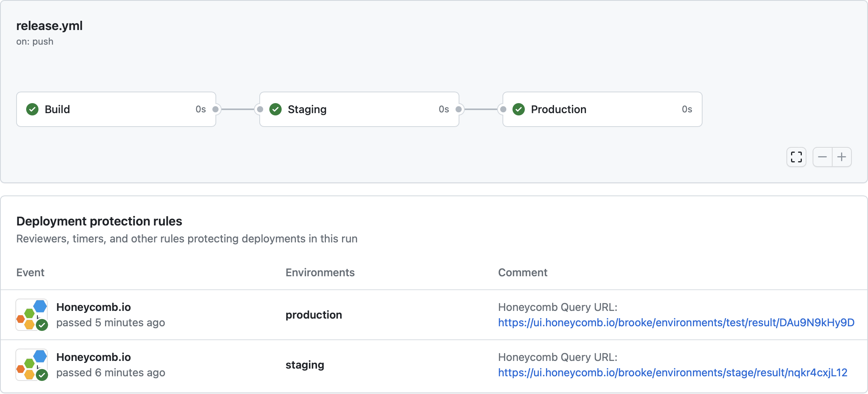Click Honeycomb.io name for staging rule
This screenshot has height=394, width=868.
tap(93, 357)
